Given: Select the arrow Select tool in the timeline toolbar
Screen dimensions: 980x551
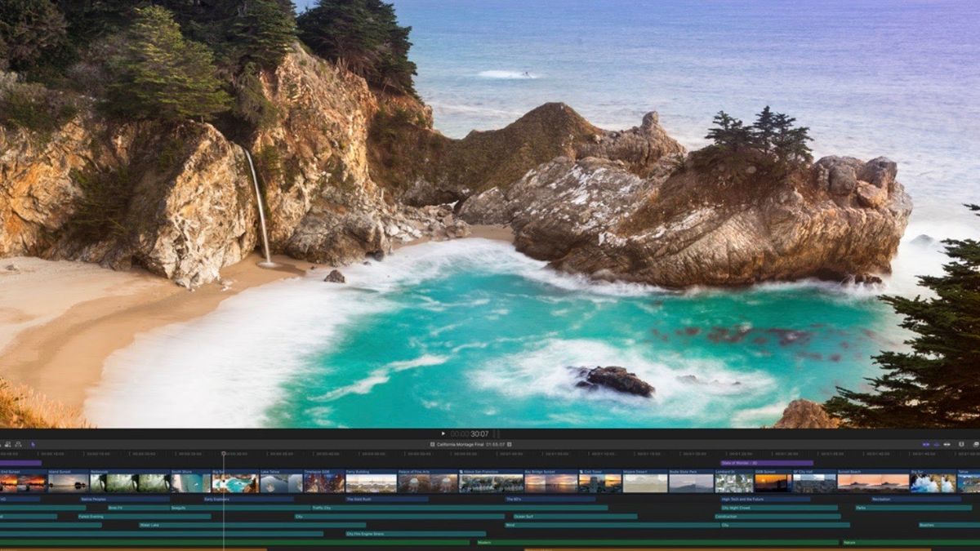Looking at the screenshot, I should [x=33, y=445].
